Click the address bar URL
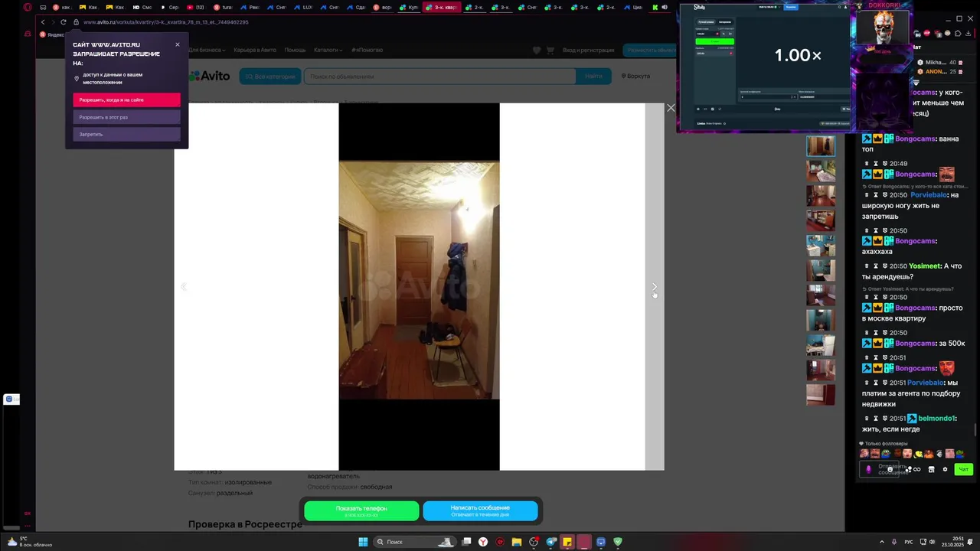Viewport: 980px width, 551px height. pos(166,22)
